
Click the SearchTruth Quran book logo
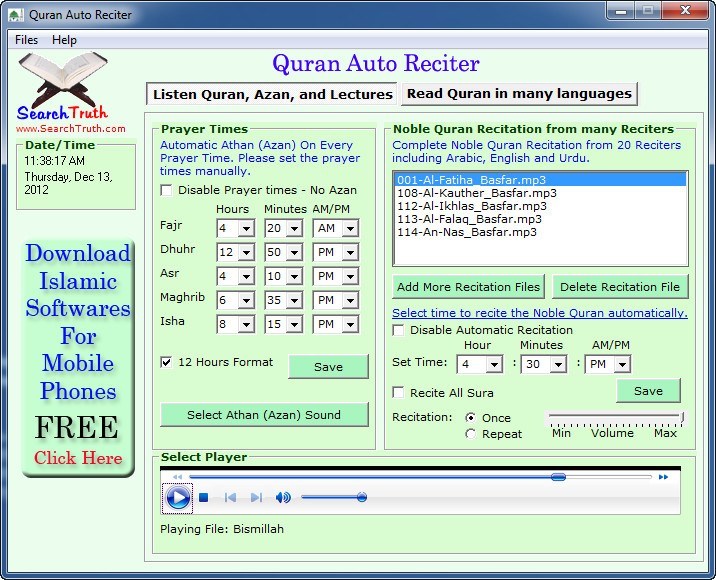pyautogui.click(x=63, y=84)
